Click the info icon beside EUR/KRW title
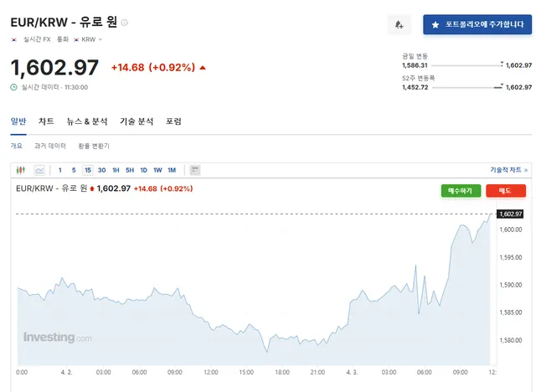The height and width of the screenshot is (392, 536). [x=125, y=22]
